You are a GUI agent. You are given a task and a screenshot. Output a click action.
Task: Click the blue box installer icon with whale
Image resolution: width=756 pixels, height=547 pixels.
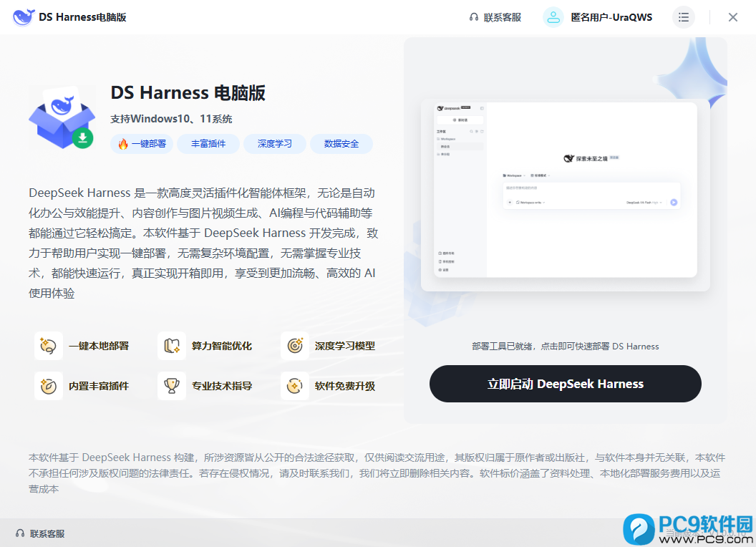(x=62, y=117)
